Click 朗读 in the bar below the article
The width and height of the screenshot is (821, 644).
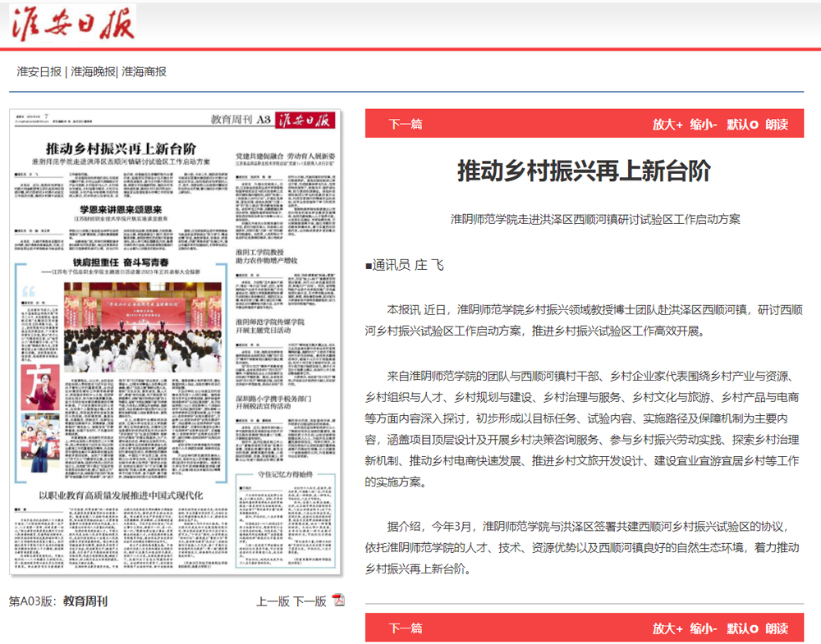click(x=777, y=628)
